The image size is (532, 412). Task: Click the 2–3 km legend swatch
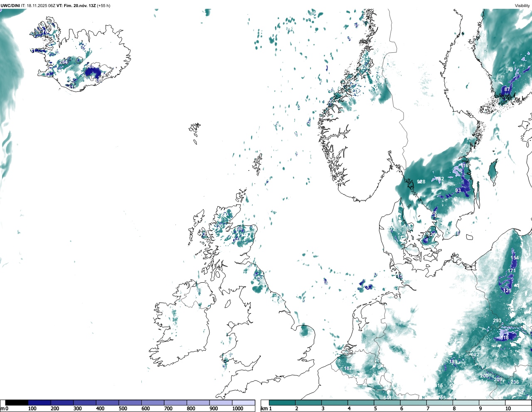(x=308, y=402)
